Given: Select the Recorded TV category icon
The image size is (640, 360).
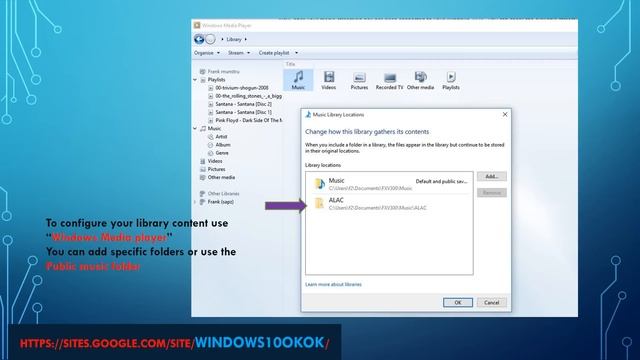Looking at the screenshot, I should click(x=389, y=81).
